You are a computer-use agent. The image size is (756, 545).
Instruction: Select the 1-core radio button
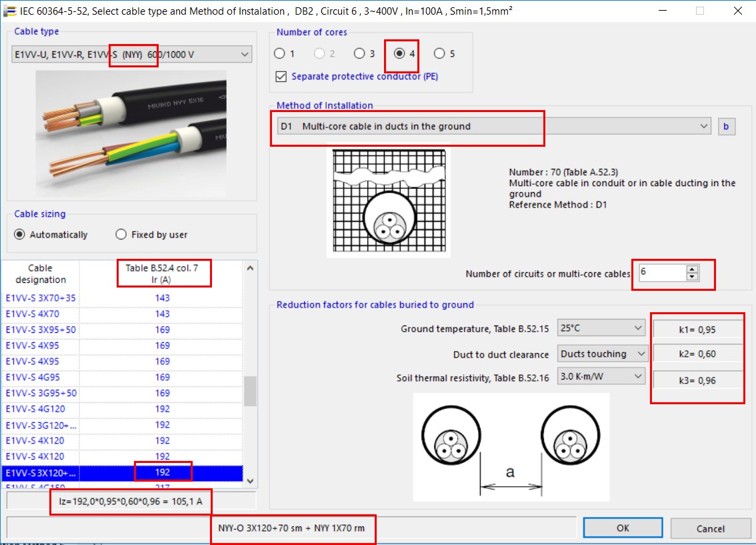click(x=279, y=53)
